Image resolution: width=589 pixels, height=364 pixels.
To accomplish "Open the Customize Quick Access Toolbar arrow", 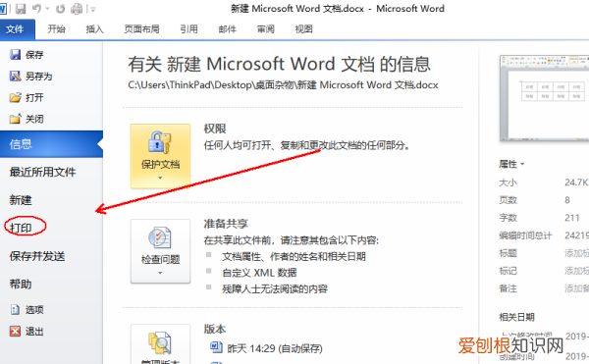I will tap(93, 9).
